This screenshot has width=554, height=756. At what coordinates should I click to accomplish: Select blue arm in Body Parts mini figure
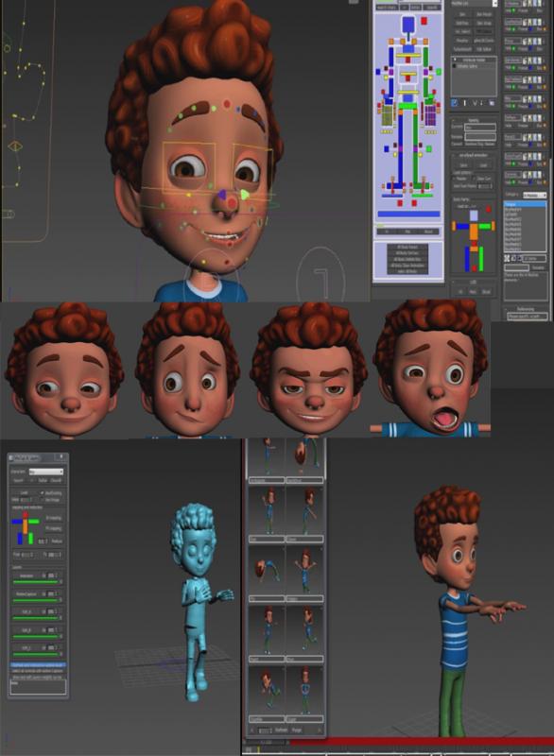462,226
